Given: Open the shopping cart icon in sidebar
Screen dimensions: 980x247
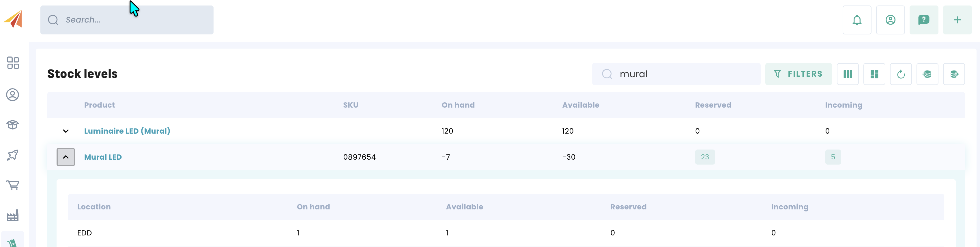Looking at the screenshot, I should point(13,185).
